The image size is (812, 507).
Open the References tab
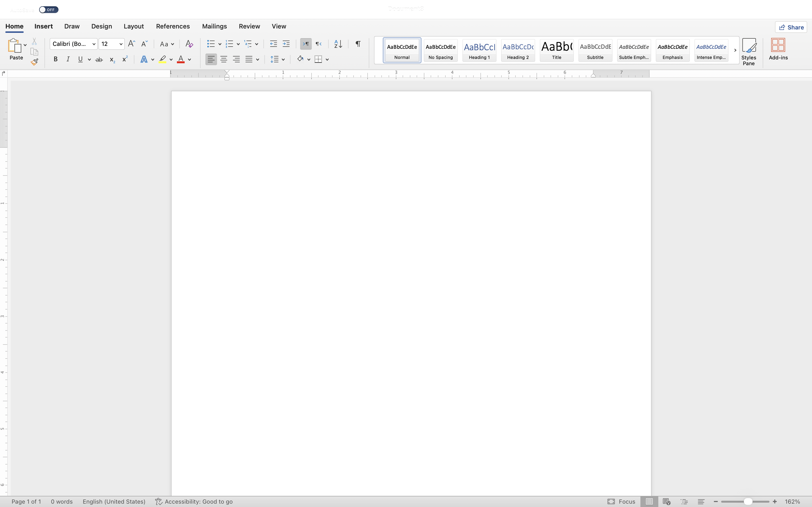[x=173, y=26]
